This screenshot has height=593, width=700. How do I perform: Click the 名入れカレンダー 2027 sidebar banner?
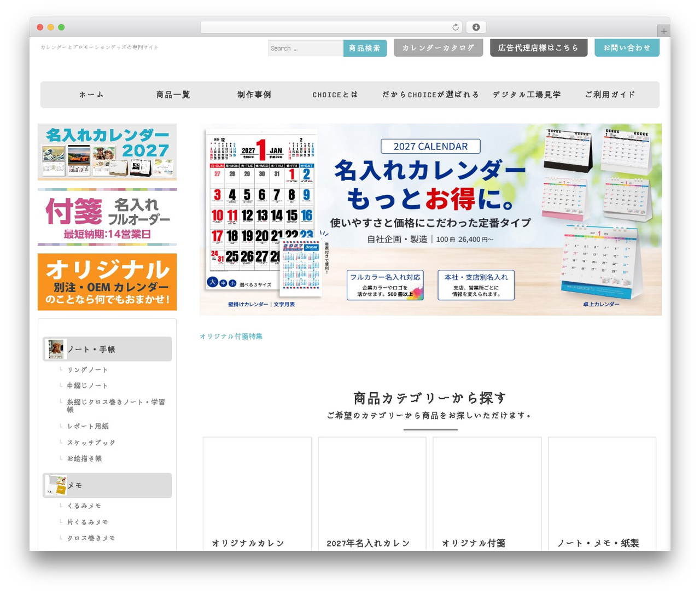pyautogui.click(x=107, y=152)
